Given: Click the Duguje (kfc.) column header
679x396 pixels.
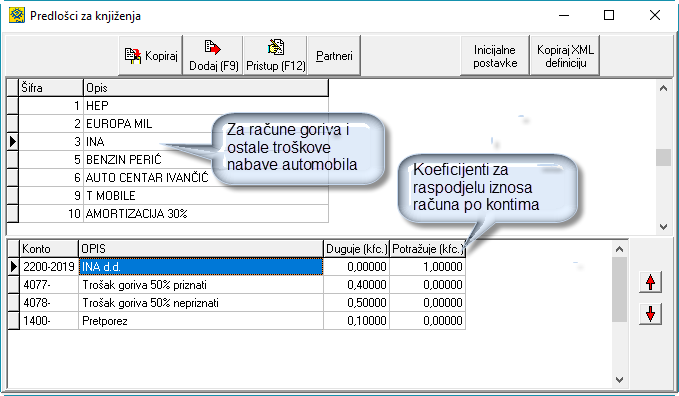Looking at the screenshot, I should (x=356, y=249).
